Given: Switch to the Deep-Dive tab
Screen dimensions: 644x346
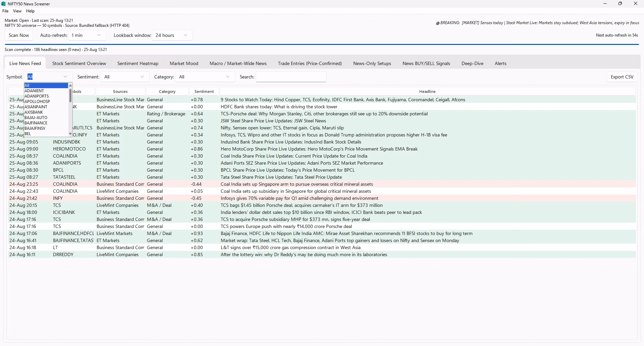Looking at the screenshot, I should tap(472, 63).
